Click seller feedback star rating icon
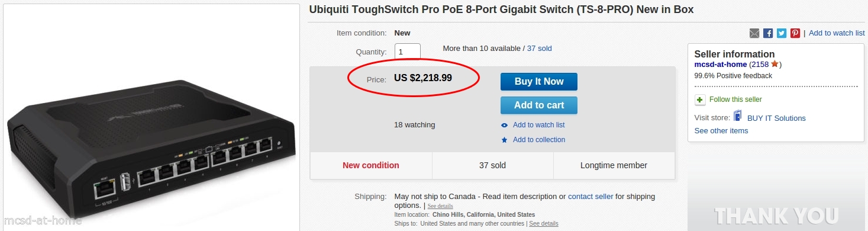The width and height of the screenshot is (868, 231). [775, 63]
